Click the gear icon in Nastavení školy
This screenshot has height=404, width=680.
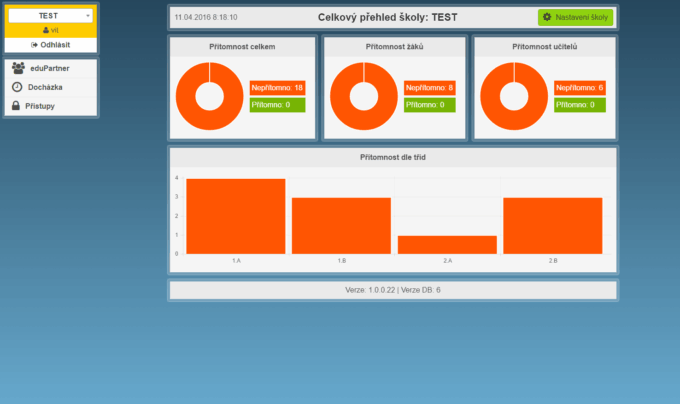[547, 17]
